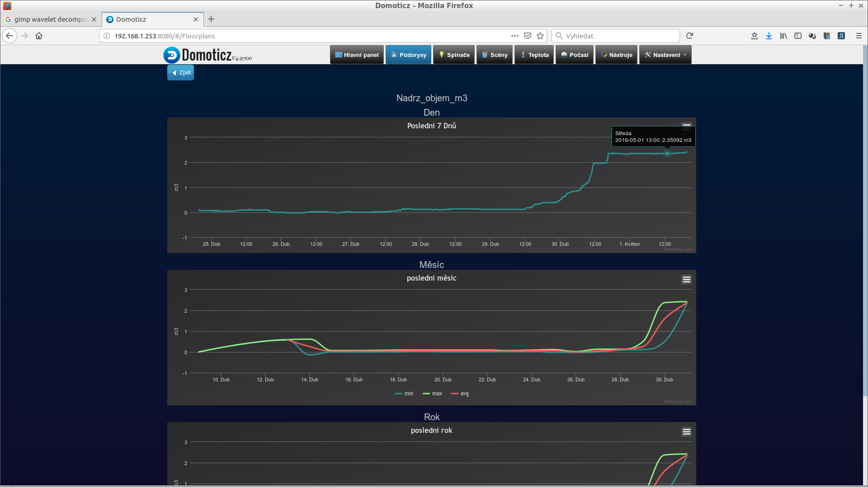Select the Domoticz browser tab

click(x=152, y=19)
